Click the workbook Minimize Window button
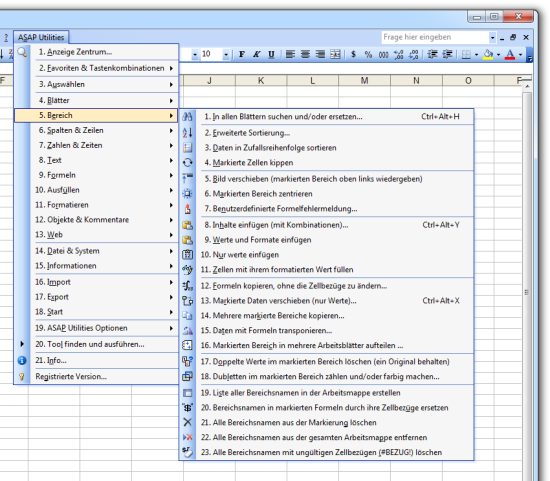The height and width of the screenshot is (481, 550). click(502, 38)
